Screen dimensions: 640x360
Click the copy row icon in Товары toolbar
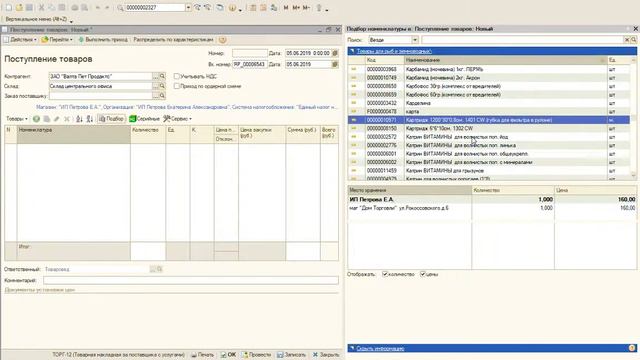pyautogui.click(x=47, y=119)
